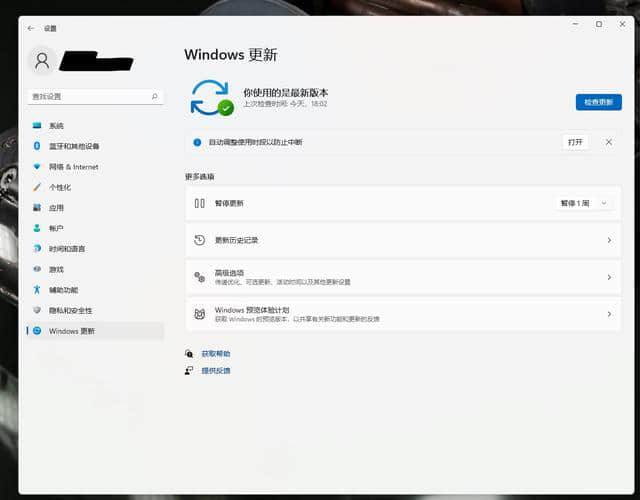
Task: Focus the 查找设置 search box
Action: (96, 96)
